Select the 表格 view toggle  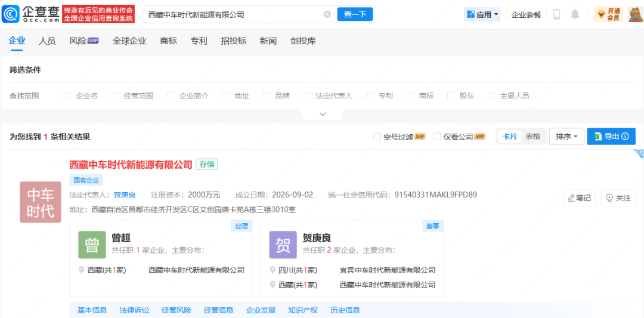coord(532,137)
